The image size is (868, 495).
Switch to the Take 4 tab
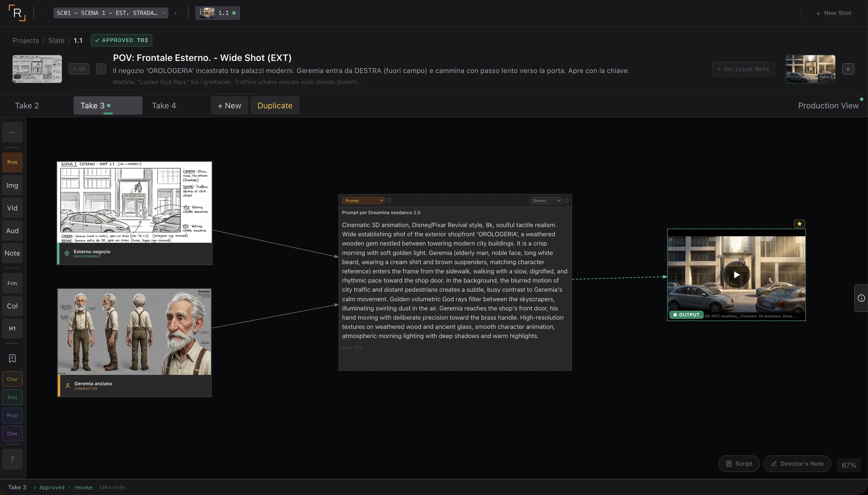coord(164,106)
